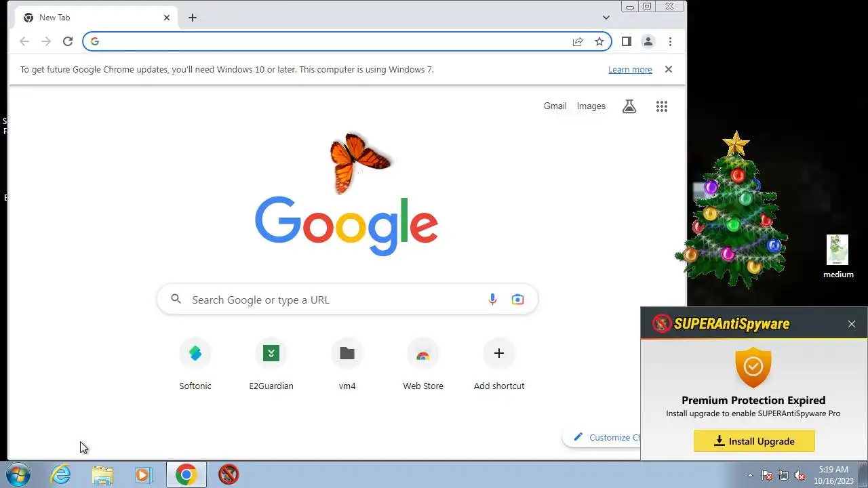Open Windows Start menu

pyautogui.click(x=18, y=474)
